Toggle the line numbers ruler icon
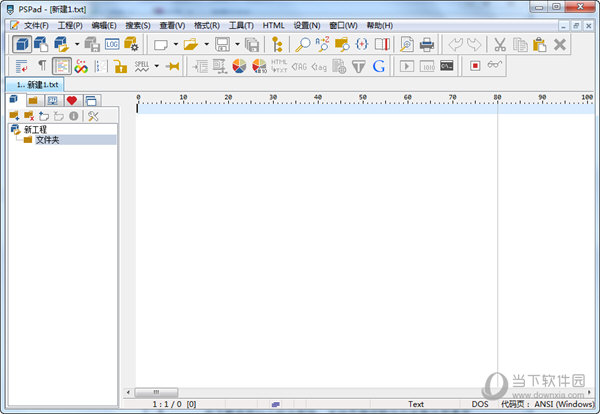 pos(101,66)
